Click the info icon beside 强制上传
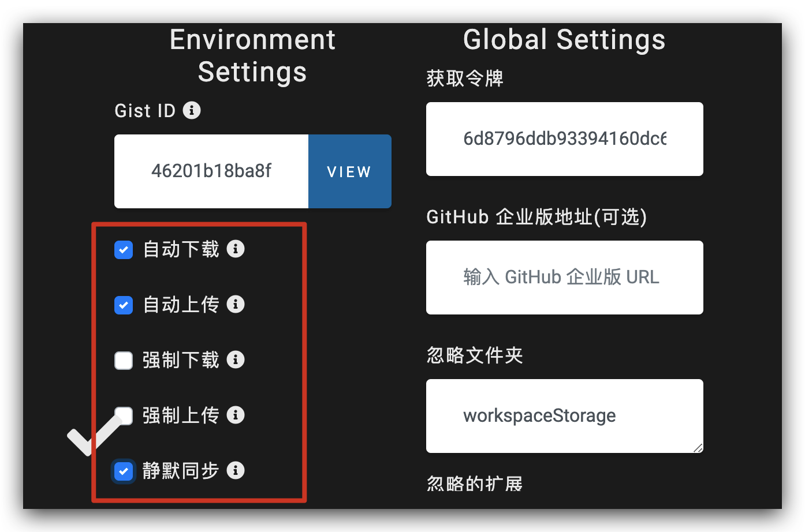Screen dimensions: 805x532 click(x=236, y=415)
